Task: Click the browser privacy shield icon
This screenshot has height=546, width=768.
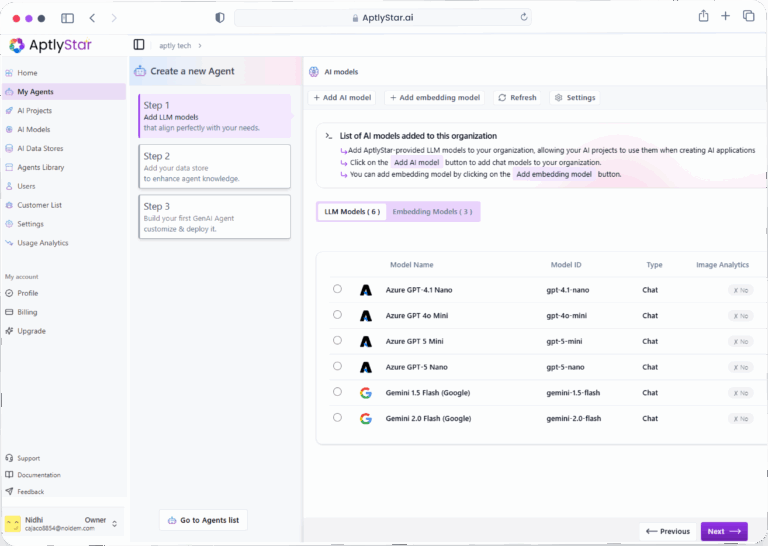Action: pos(220,18)
